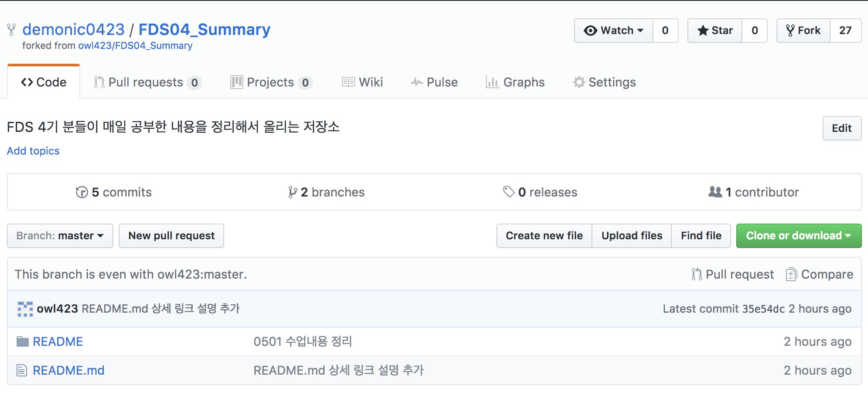Click the book icon on the Wiki tab
Image resolution: width=868 pixels, height=393 pixels.
pos(348,82)
